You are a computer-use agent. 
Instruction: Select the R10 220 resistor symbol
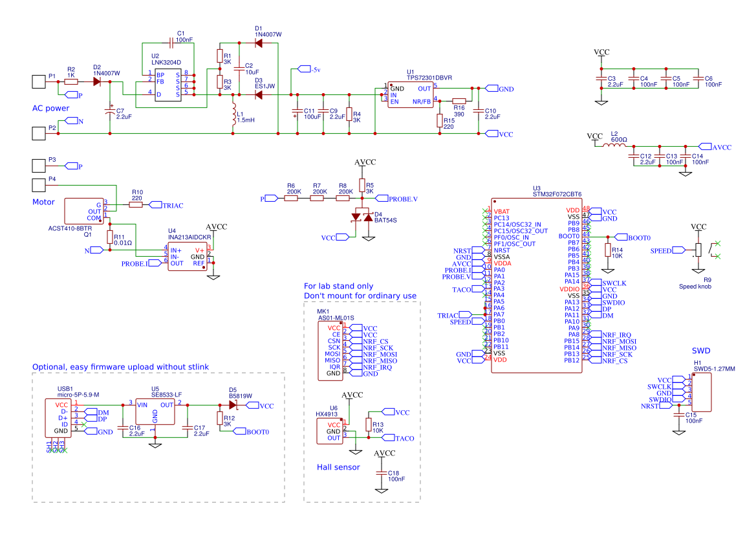tap(136, 205)
